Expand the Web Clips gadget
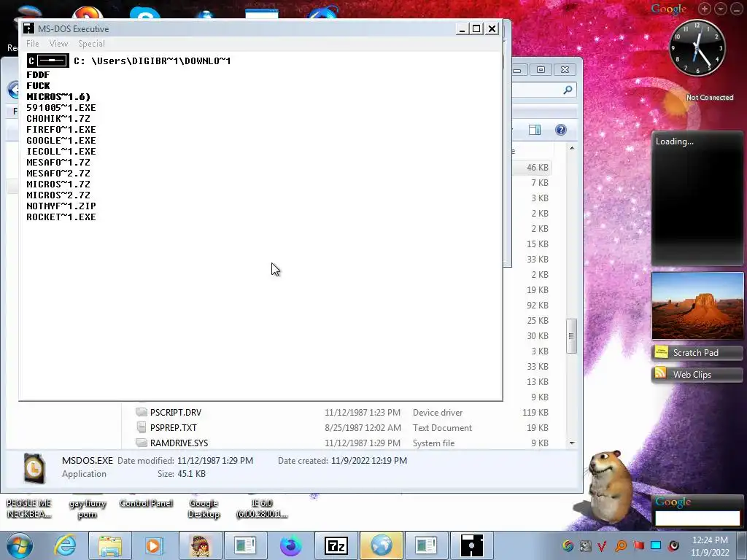The image size is (747, 560). pos(697,375)
